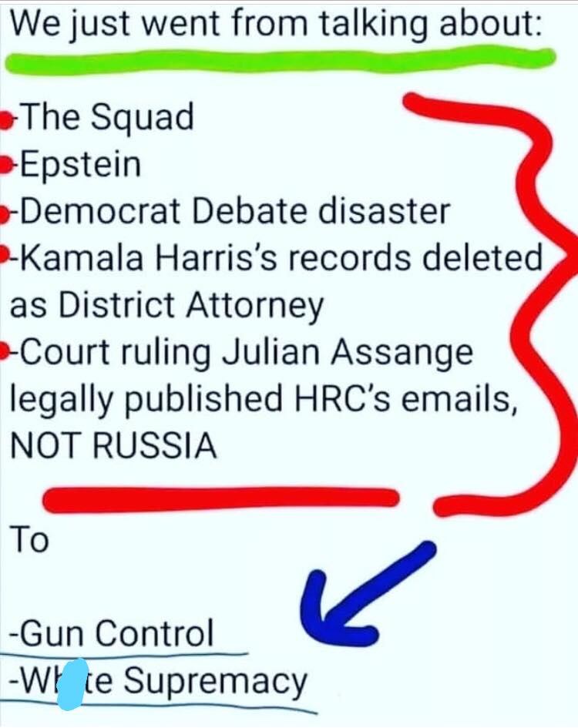The image size is (578, 728).
Task: Click the text NOT RUSSIA
Action: [113, 445]
